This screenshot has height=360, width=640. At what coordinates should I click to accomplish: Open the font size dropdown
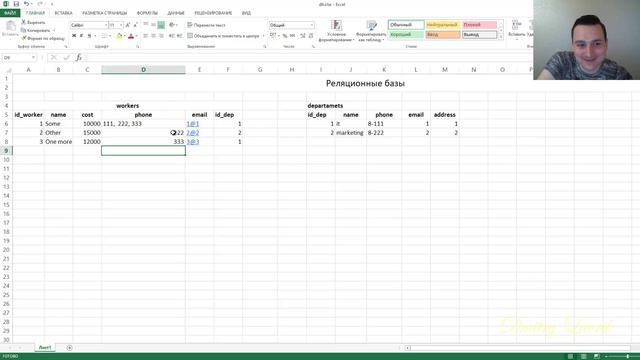coord(121,25)
